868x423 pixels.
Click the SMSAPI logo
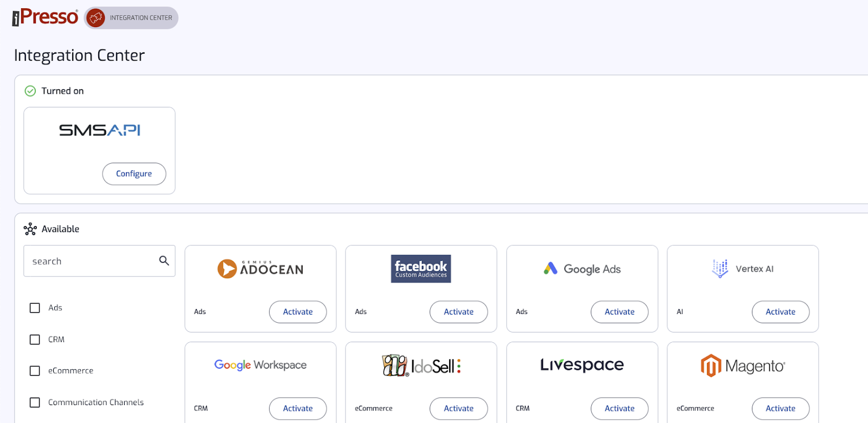coord(100,130)
